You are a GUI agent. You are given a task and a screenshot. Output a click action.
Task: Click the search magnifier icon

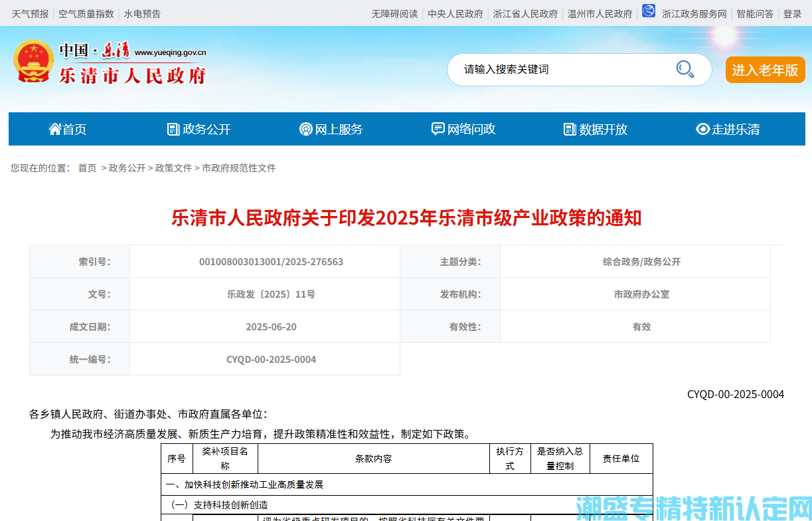click(685, 69)
